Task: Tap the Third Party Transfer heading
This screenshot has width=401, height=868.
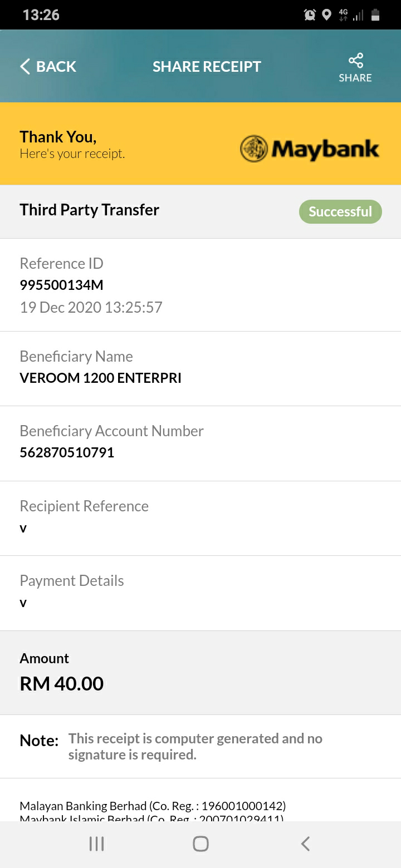Action: (90, 210)
